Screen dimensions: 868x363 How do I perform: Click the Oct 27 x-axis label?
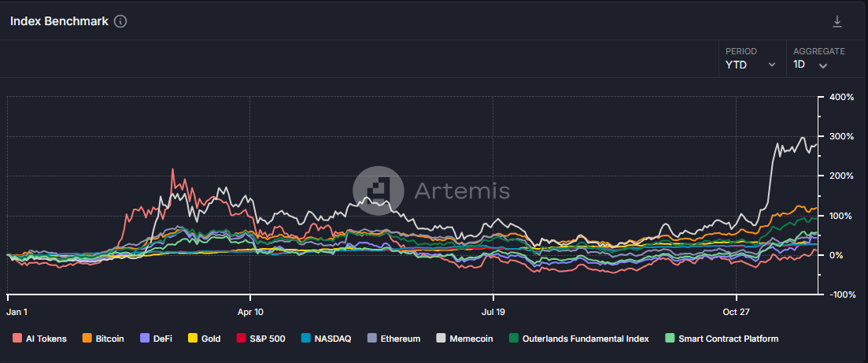click(x=735, y=311)
